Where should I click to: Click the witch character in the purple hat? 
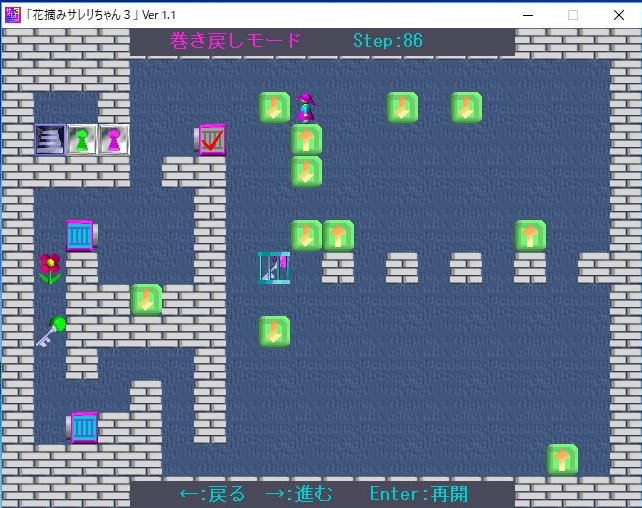click(x=307, y=107)
